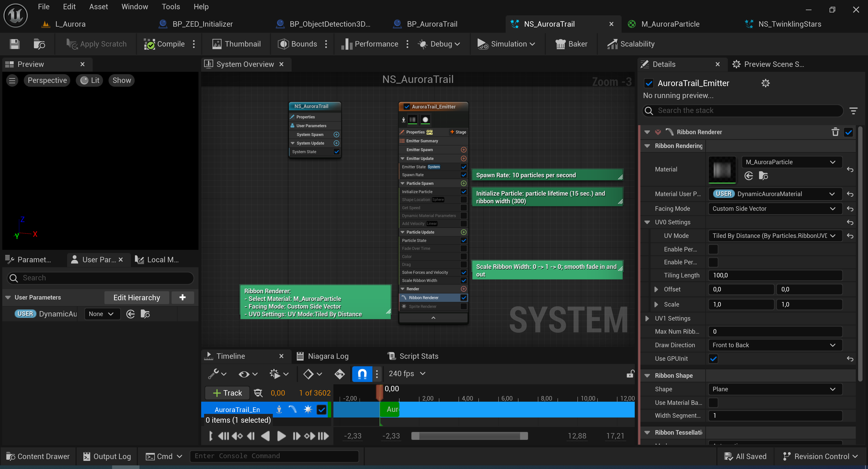868x469 pixels.
Task: Play the timeline forward
Action: coord(281,436)
